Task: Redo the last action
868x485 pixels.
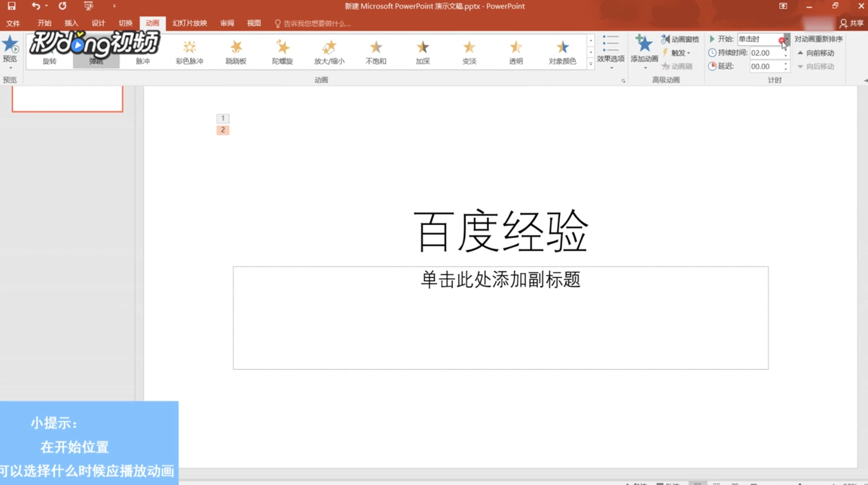Action: pyautogui.click(x=62, y=6)
